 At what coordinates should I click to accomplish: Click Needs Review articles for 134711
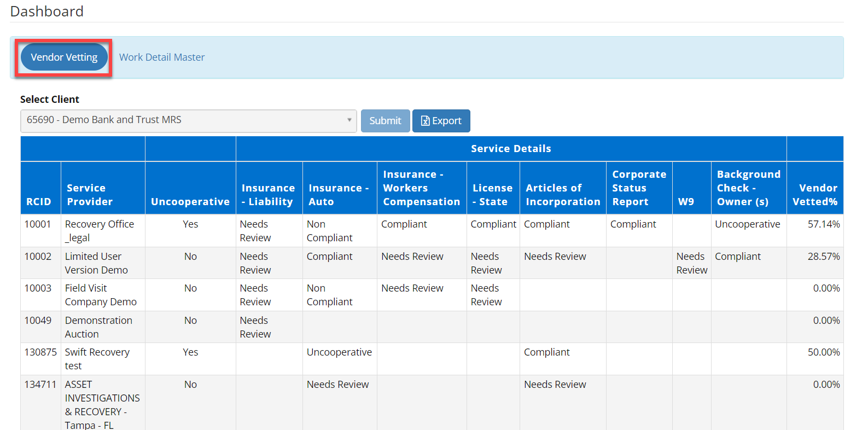click(563, 403)
